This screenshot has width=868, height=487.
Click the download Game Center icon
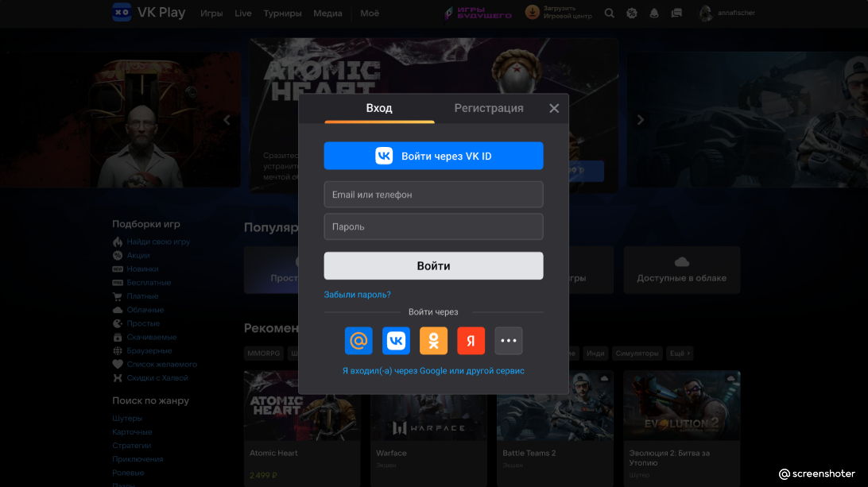coord(532,12)
